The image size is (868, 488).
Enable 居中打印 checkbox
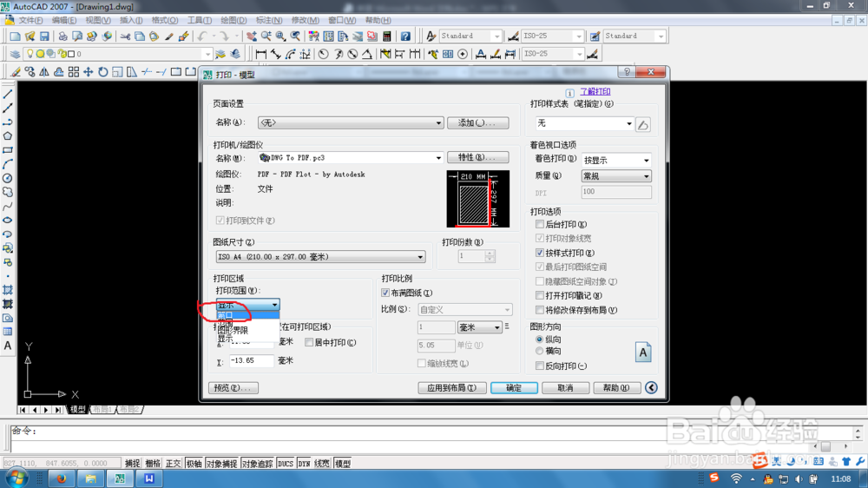tap(309, 342)
